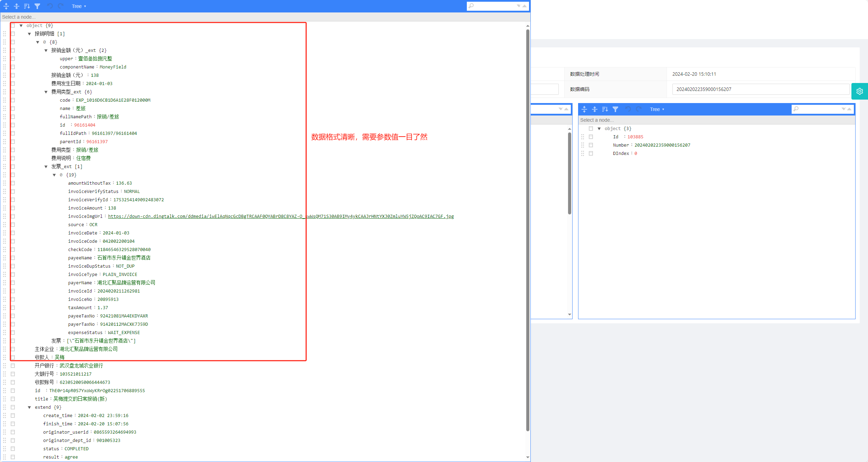
Task: Jump to previous search result in left editor
Action: coord(525,6)
